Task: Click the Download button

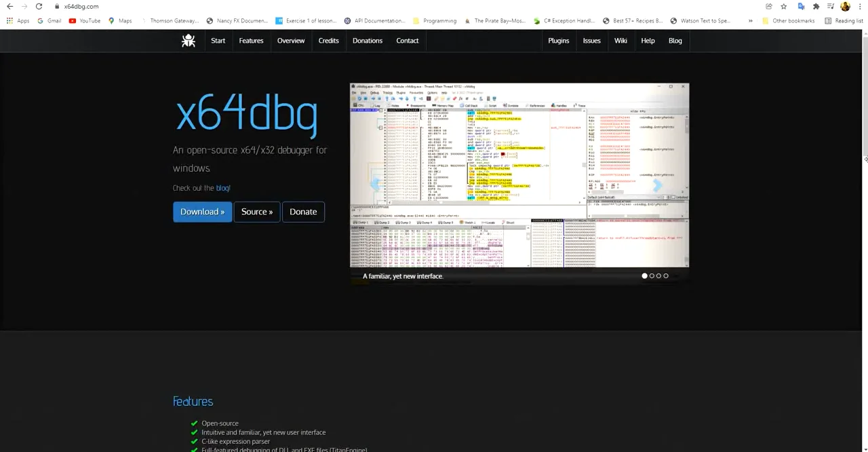Action: coord(202,212)
